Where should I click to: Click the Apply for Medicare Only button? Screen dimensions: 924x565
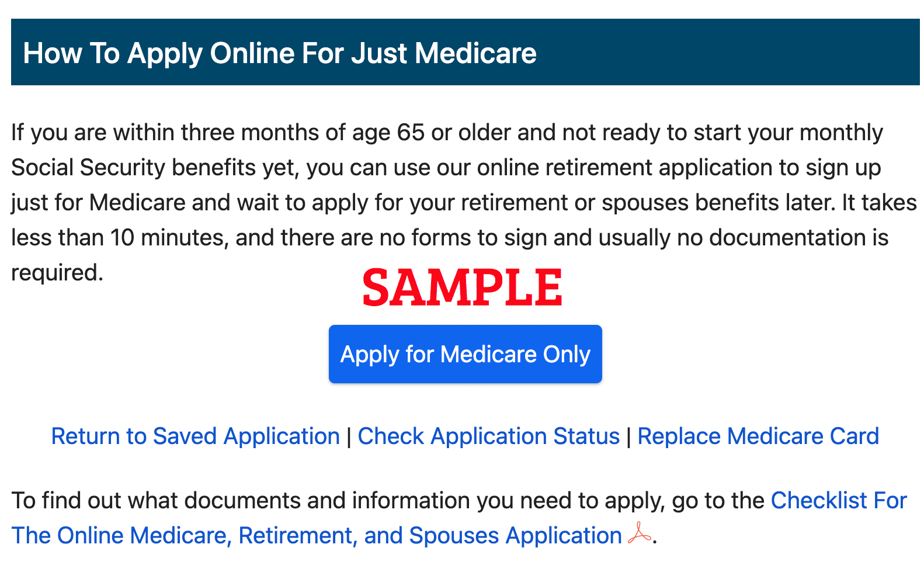[x=465, y=354]
